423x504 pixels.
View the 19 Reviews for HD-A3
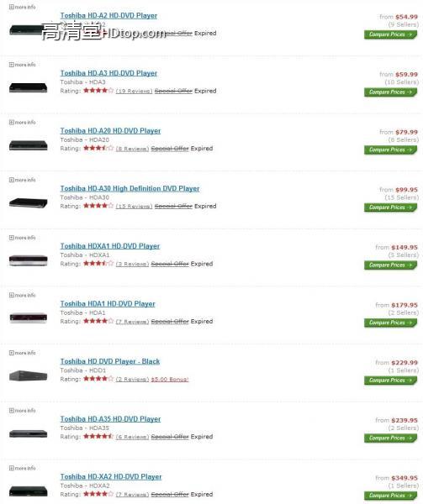click(134, 91)
